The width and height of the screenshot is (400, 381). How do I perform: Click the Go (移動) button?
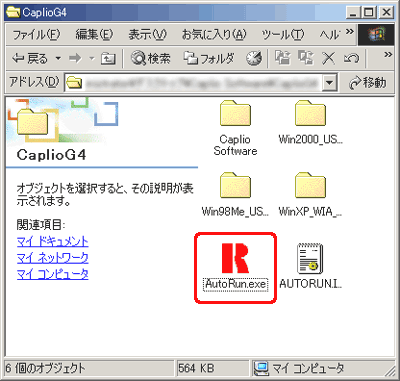tap(367, 83)
